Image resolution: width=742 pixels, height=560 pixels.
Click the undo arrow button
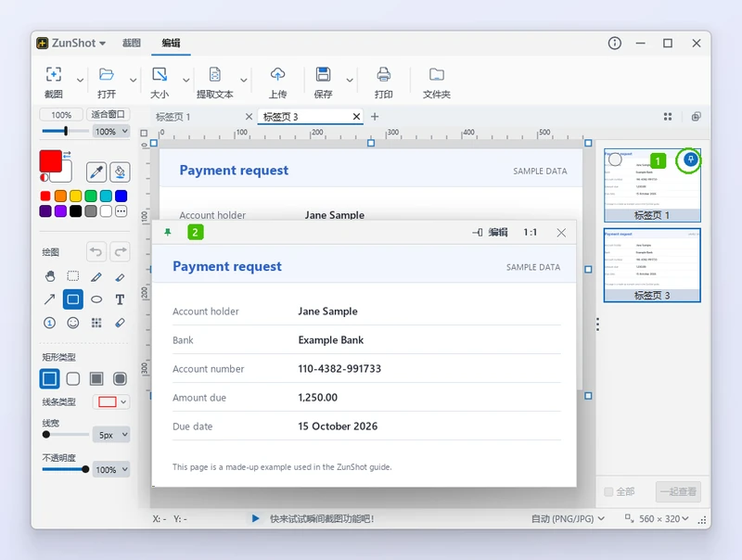(x=96, y=251)
